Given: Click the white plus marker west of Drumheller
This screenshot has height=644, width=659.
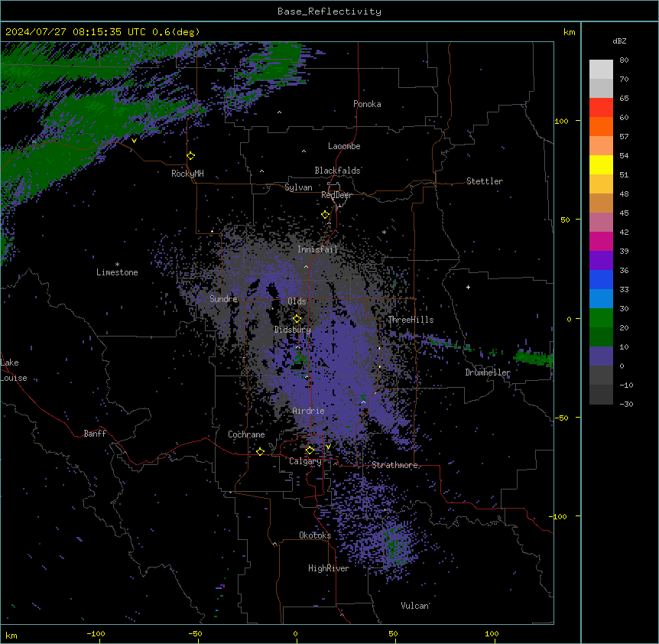Looking at the screenshot, I should tap(468, 287).
